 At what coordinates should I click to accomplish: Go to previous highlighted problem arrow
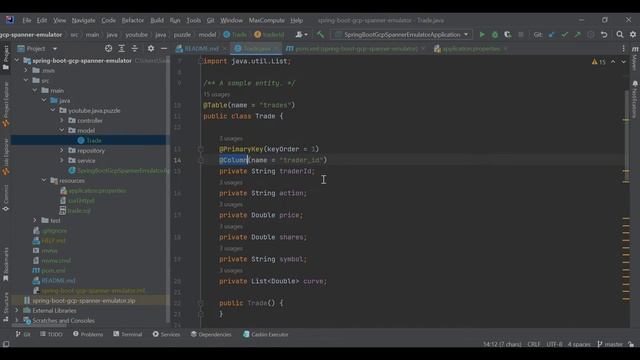coord(613,62)
